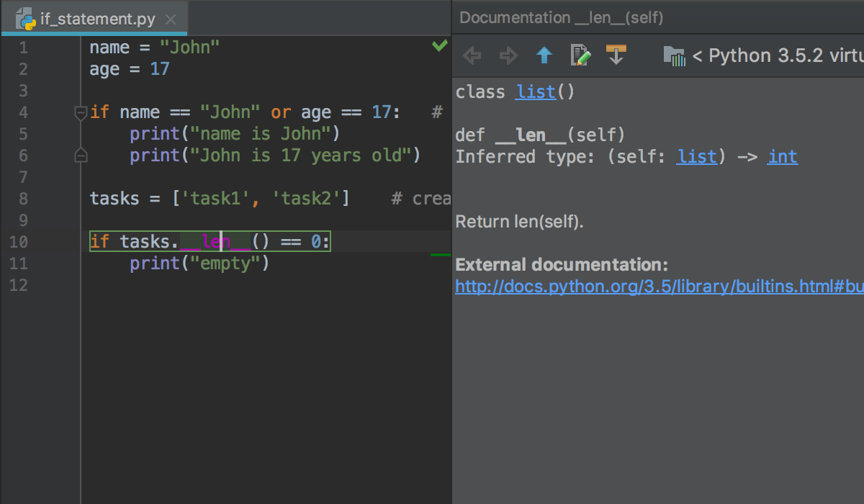The height and width of the screenshot is (504, 864).
Task: Click the green checkmark inspection indicator
Action: pos(439,47)
